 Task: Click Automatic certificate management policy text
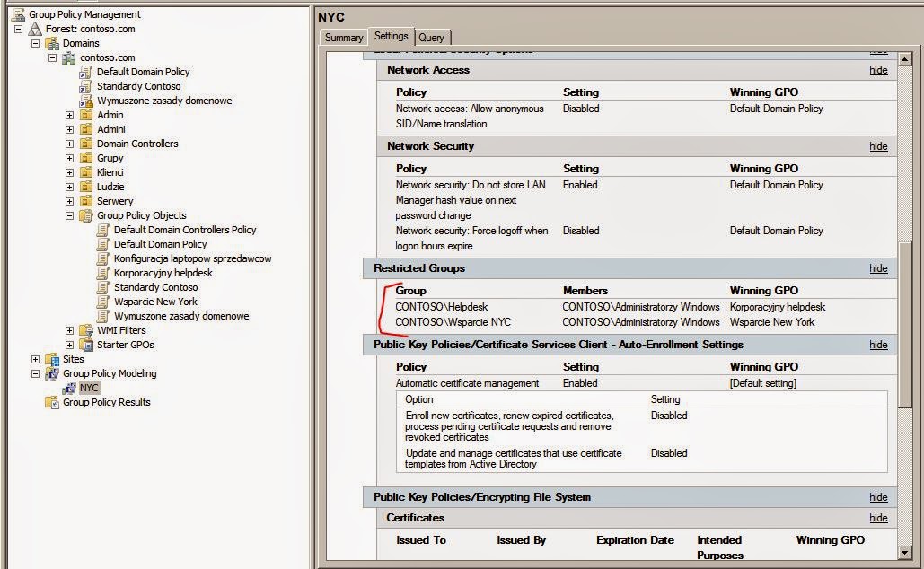[x=467, y=383]
